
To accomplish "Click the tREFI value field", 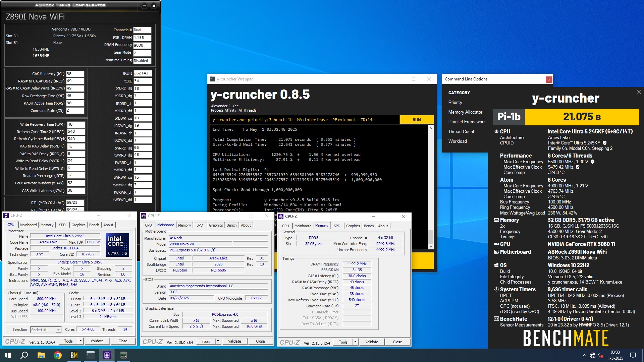I will 143,73.
